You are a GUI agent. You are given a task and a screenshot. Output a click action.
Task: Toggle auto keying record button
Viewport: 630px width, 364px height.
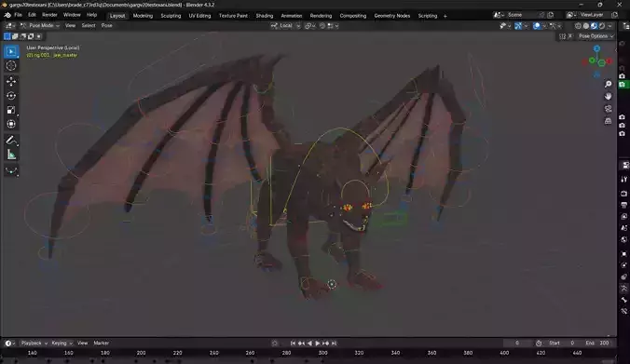coord(275,344)
